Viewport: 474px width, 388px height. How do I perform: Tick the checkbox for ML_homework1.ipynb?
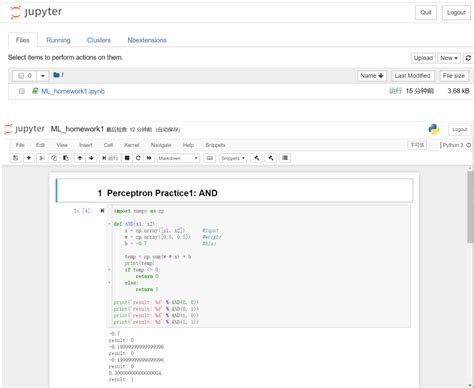[x=22, y=91]
